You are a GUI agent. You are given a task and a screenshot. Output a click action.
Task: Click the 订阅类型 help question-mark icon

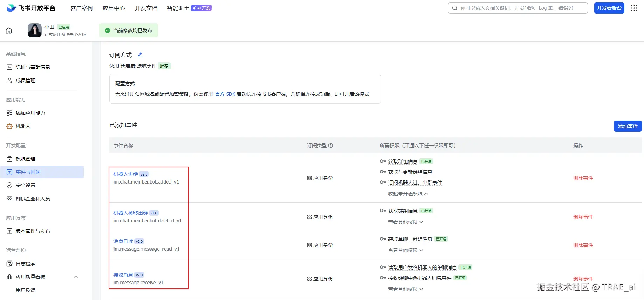tap(331, 145)
